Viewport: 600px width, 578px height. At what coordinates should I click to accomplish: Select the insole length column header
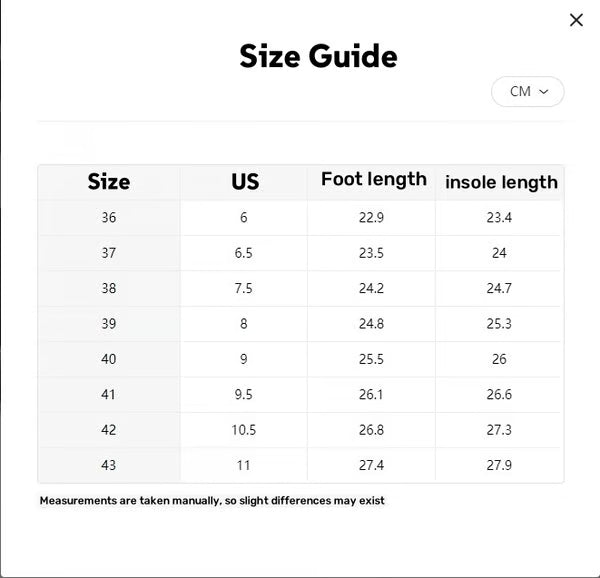[x=501, y=182]
